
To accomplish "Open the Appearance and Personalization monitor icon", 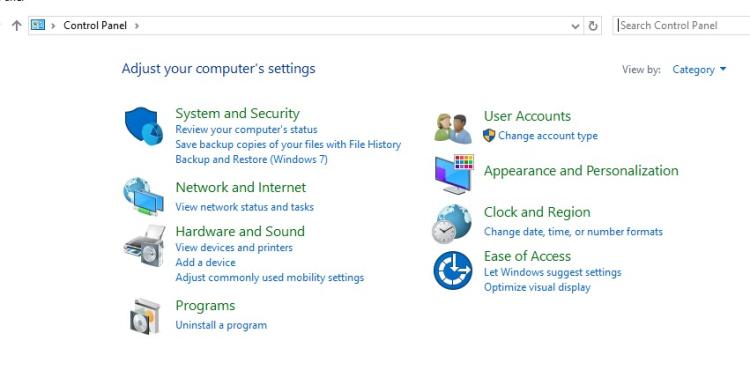I will (454, 174).
